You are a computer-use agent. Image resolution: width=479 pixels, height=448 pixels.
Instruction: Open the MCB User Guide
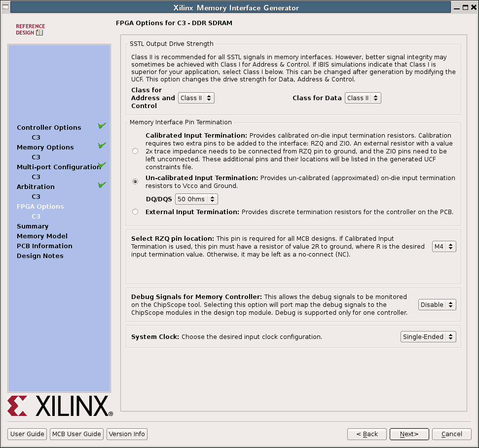tap(76, 434)
